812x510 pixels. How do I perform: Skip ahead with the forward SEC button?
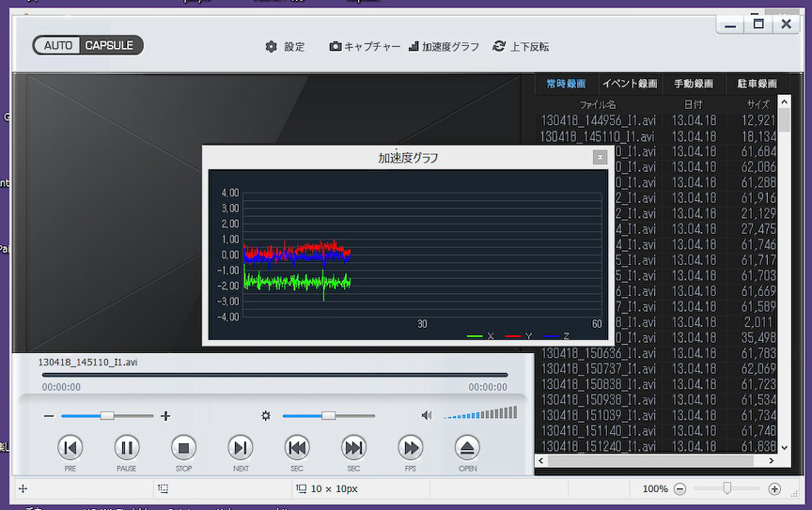click(x=353, y=447)
